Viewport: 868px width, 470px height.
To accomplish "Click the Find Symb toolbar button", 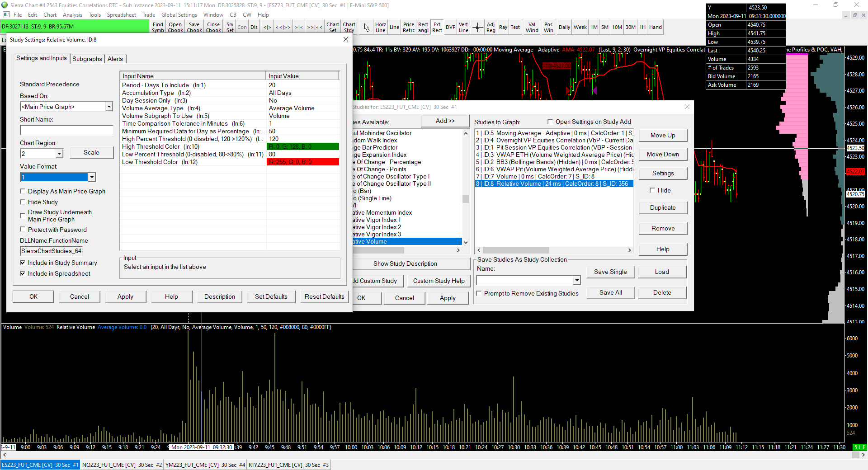I will pyautogui.click(x=158, y=28).
